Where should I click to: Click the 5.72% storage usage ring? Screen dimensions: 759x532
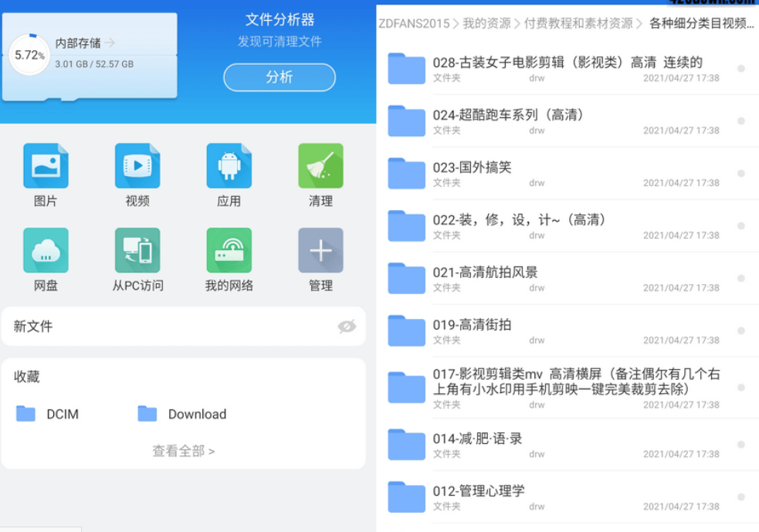29,56
